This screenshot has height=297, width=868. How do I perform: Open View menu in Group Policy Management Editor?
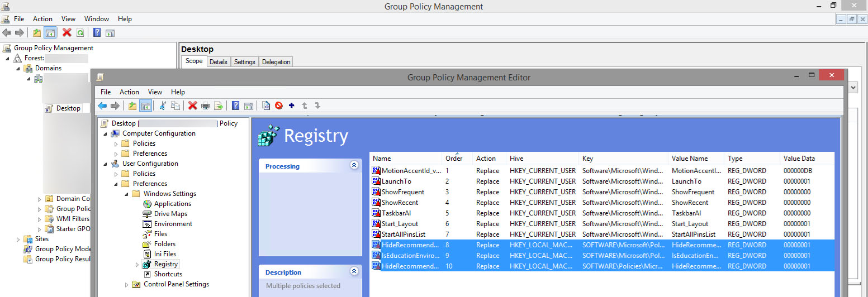point(155,92)
